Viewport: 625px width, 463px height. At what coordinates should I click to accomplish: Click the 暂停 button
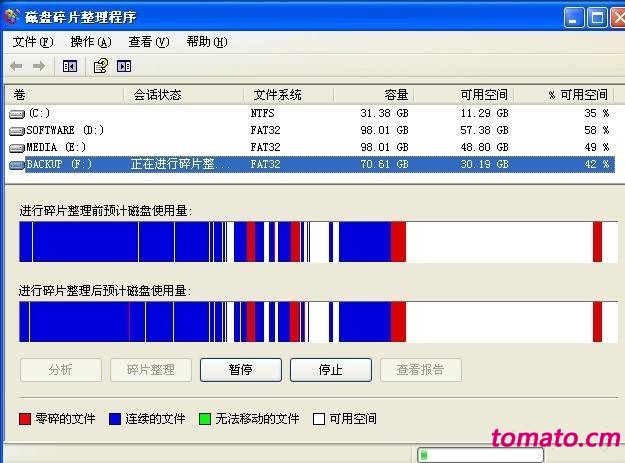pyautogui.click(x=241, y=370)
